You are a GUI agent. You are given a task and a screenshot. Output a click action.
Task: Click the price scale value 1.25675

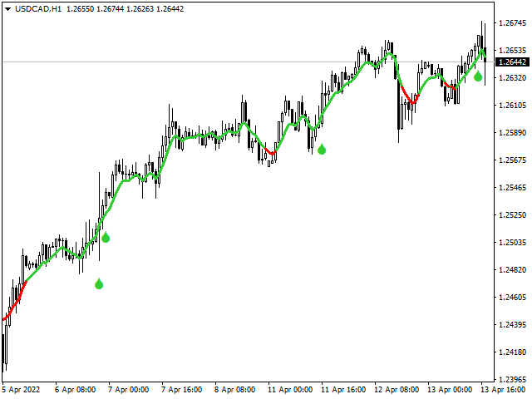click(x=512, y=160)
